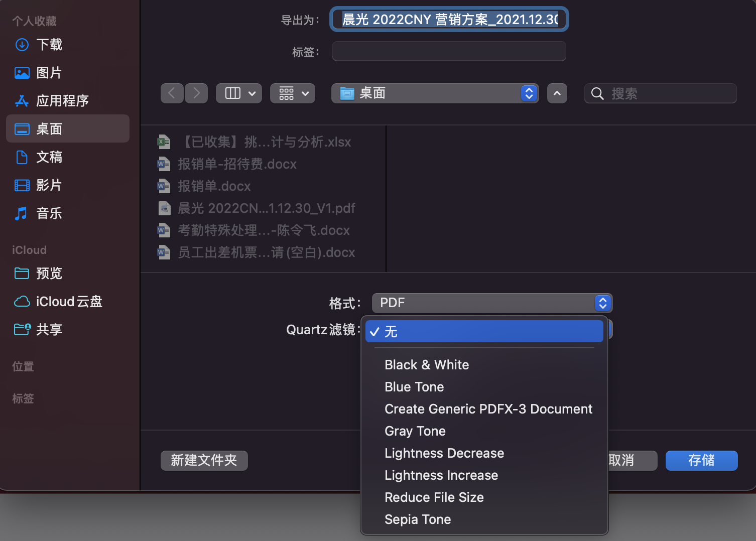Collapse the expanded save dialog
The width and height of the screenshot is (756, 541).
point(557,93)
